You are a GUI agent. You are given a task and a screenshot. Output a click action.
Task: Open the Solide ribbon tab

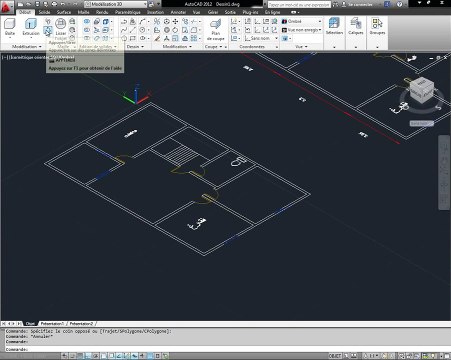[x=44, y=12]
